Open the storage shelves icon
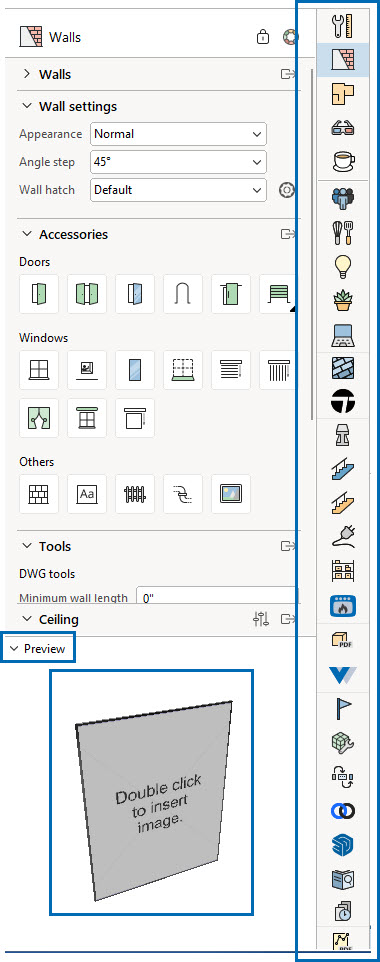Viewport: 380px width, 962px height. pos(343,572)
